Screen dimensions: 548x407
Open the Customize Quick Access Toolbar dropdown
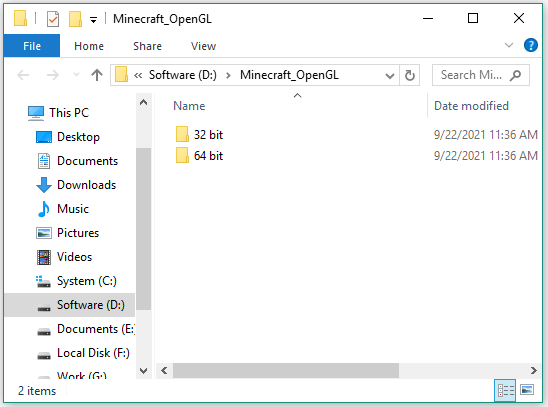tap(93, 20)
